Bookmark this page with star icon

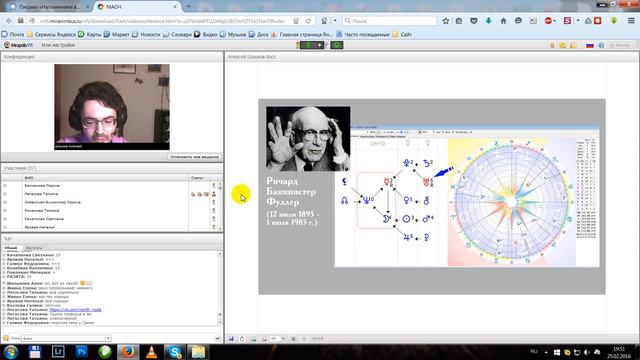point(446,20)
